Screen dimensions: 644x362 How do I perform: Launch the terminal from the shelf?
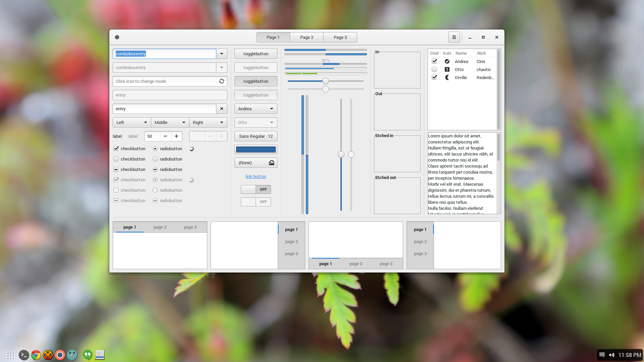click(x=24, y=355)
